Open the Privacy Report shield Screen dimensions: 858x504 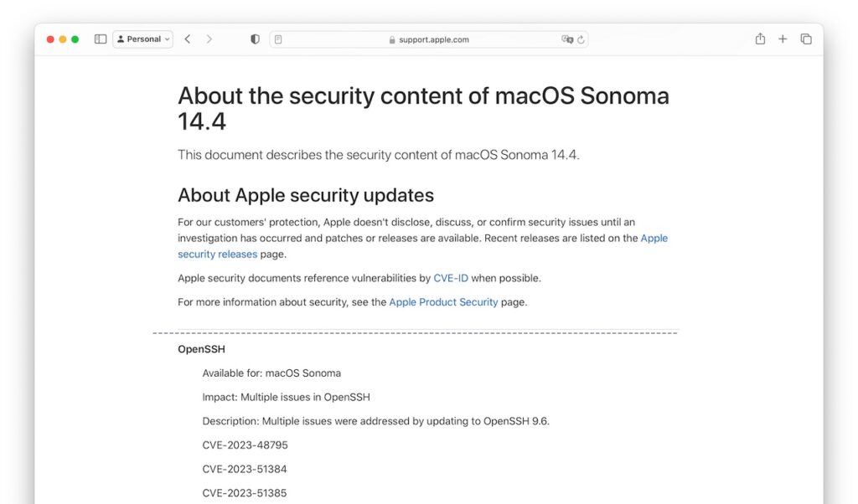(254, 39)
